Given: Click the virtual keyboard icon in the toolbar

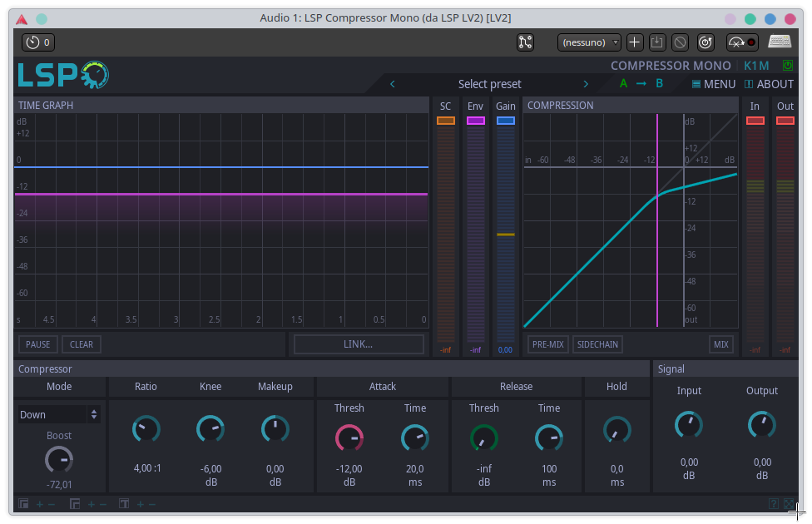Looking at the screenshot, I should coord(780,42).
